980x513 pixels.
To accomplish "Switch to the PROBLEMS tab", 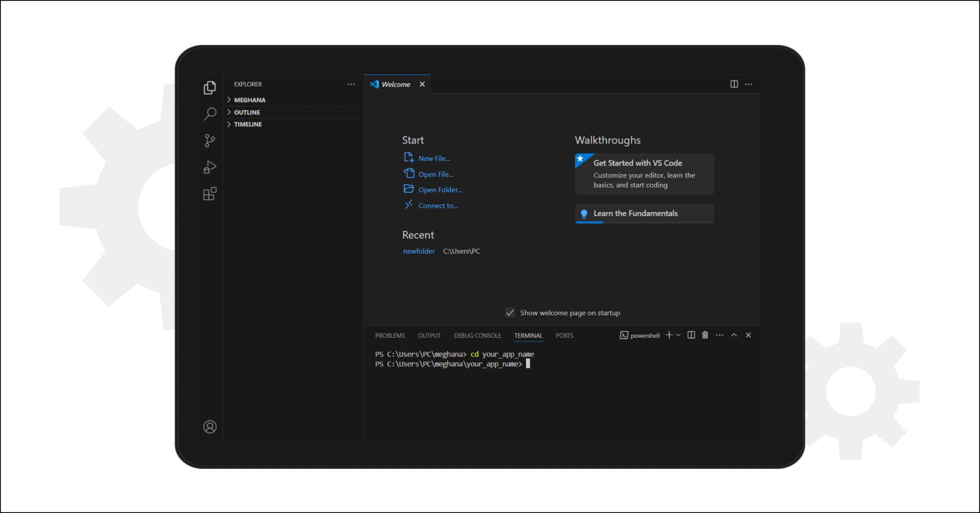I will [390, 335].
